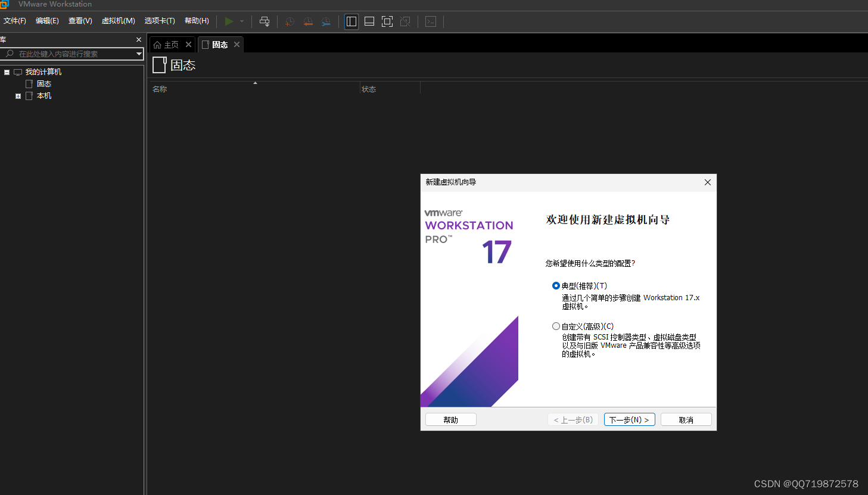The image size is (868, 495).
Task: Click the monitor icon beside 我的计算机
Action: 18,72
